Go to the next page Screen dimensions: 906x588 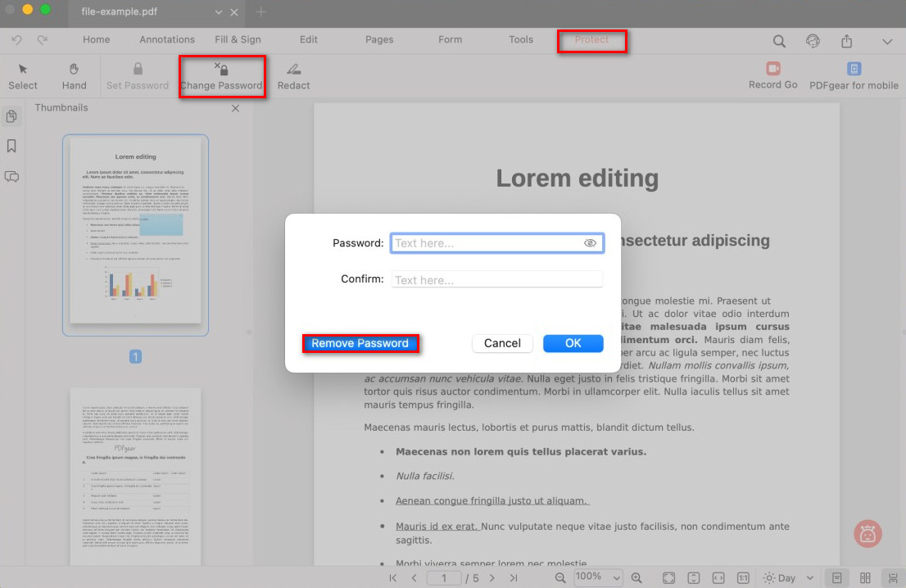pos(492,577)
